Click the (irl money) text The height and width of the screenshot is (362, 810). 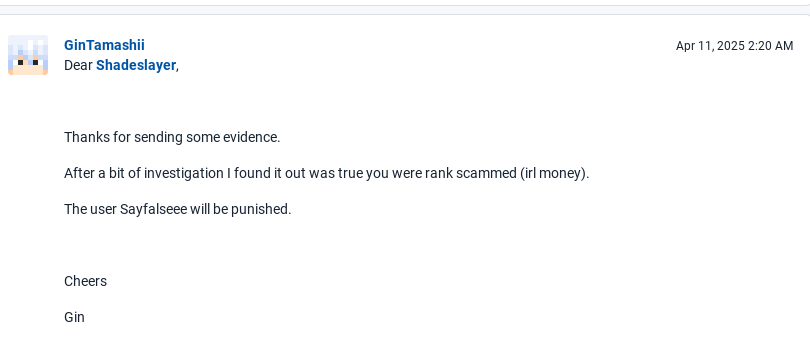(x=553, y=174)
